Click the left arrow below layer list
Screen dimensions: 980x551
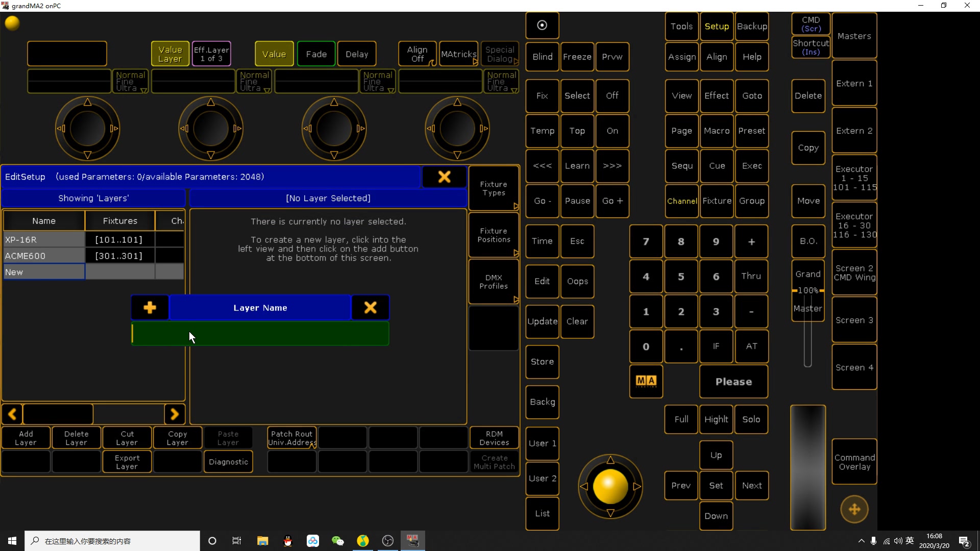[x=12, y=414]
